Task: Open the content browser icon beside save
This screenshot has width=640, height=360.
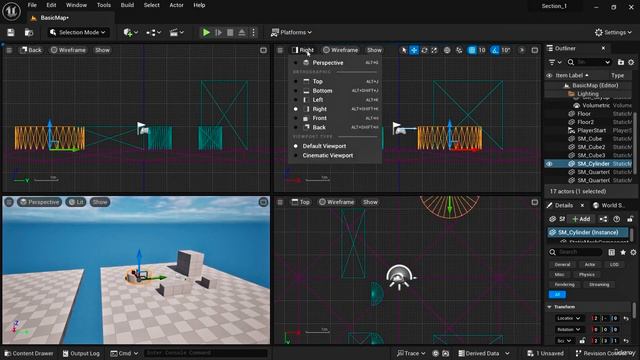Action: click(x=29, y=32)
